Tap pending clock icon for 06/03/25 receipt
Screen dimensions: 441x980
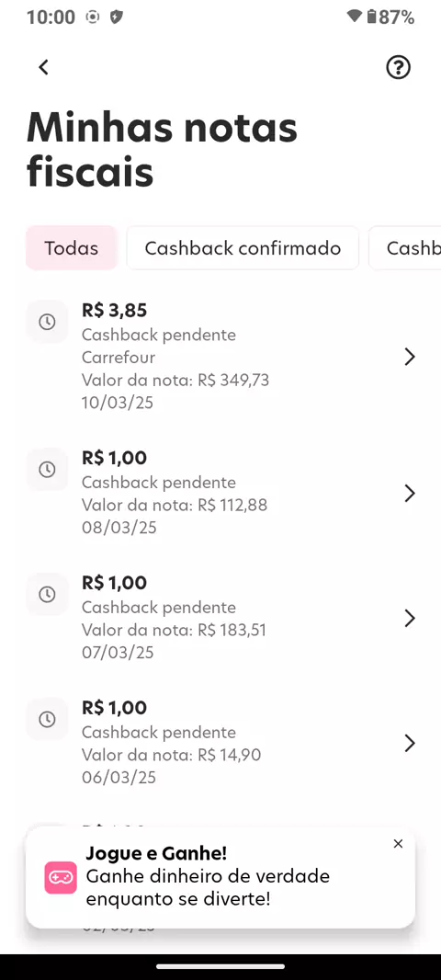47,720
